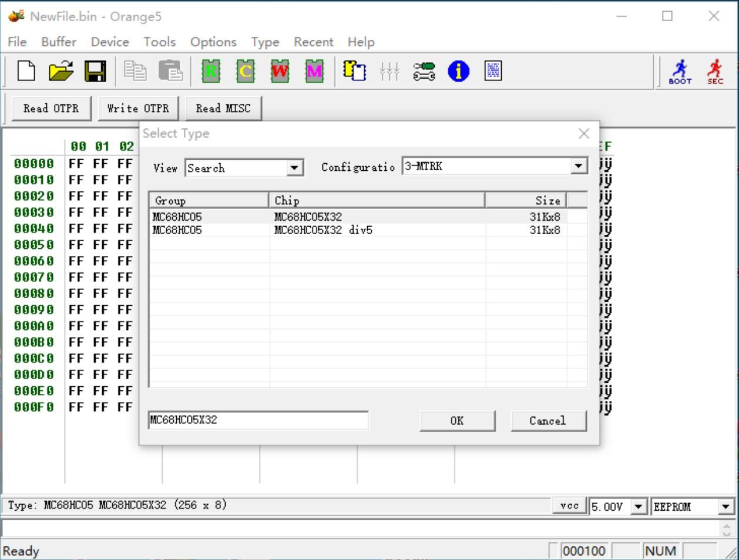The image size is (739, 560).
Task: Close the Select Type dialog with X
Action: [584, 134]
